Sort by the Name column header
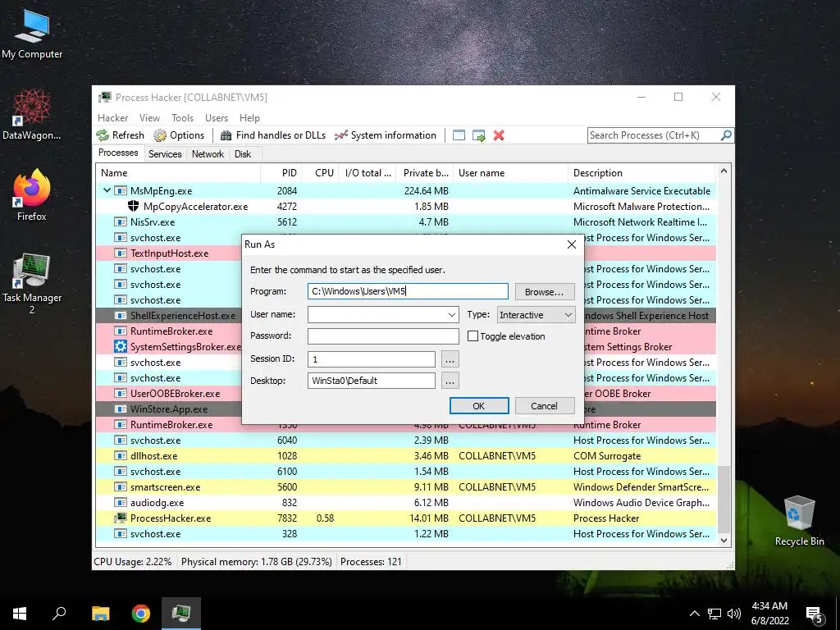This screenshot has width=840, height=630. pos(178,173)
